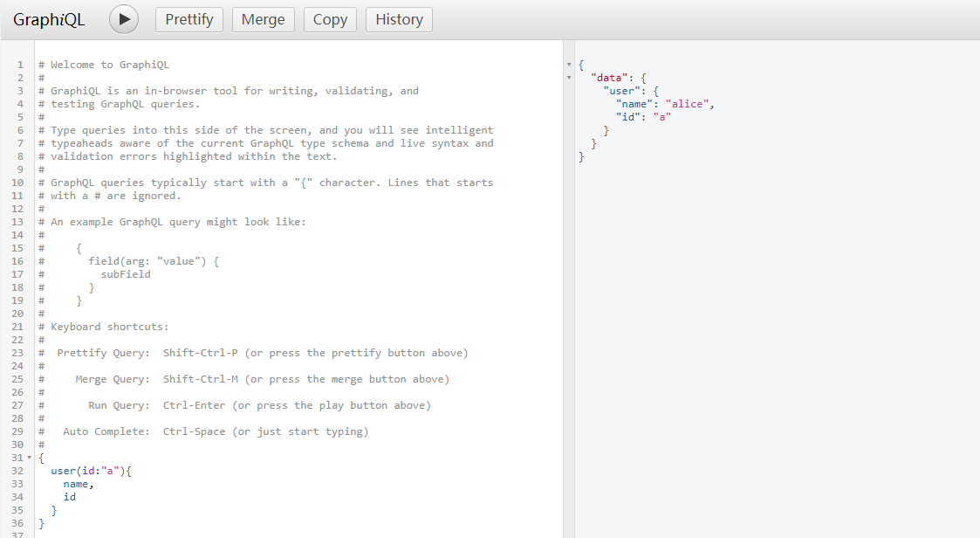
Task: Click the Merge button
Action: tap(264, 19)
